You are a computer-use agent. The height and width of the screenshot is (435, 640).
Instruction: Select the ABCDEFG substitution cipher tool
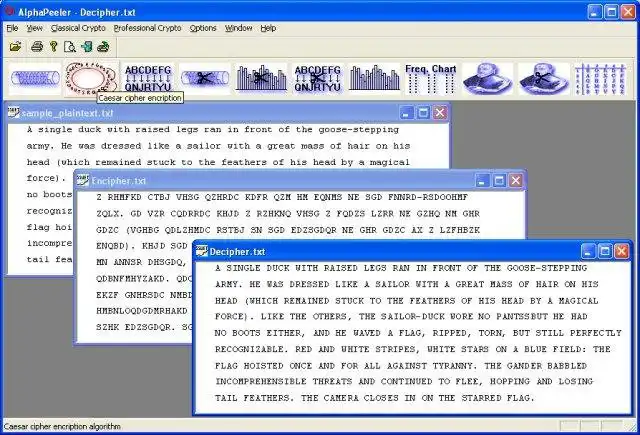click(148, 78)
